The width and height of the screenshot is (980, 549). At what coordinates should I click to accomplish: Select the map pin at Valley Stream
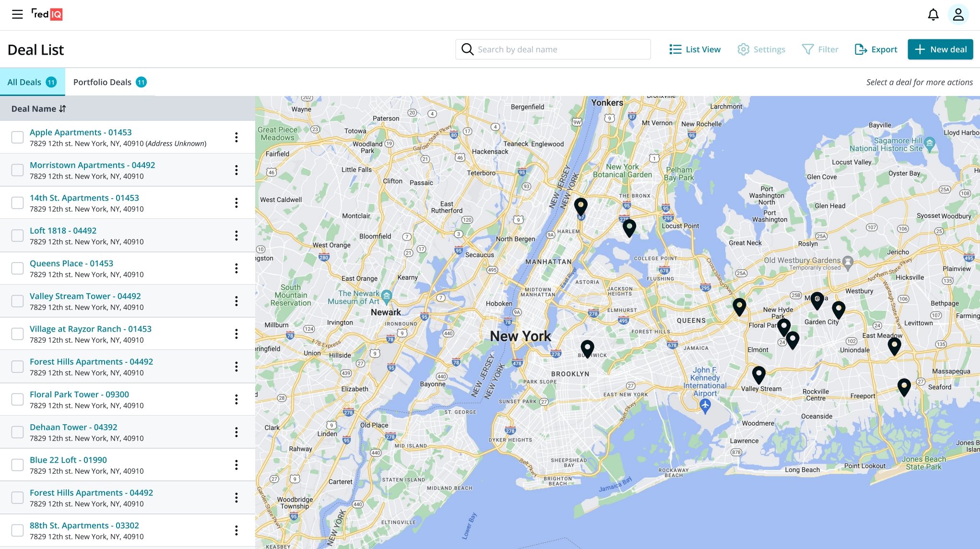pos(759,375)
